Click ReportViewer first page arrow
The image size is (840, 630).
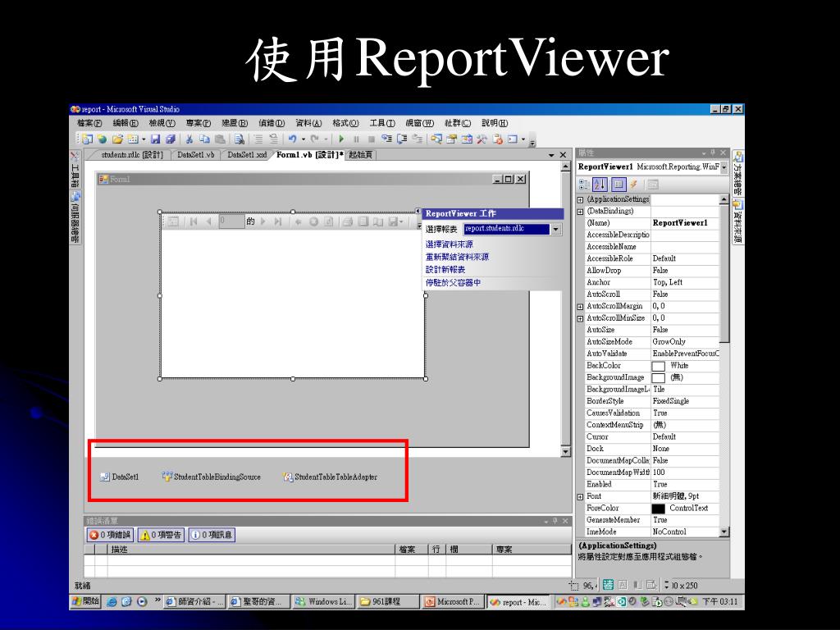click(194, 221)
